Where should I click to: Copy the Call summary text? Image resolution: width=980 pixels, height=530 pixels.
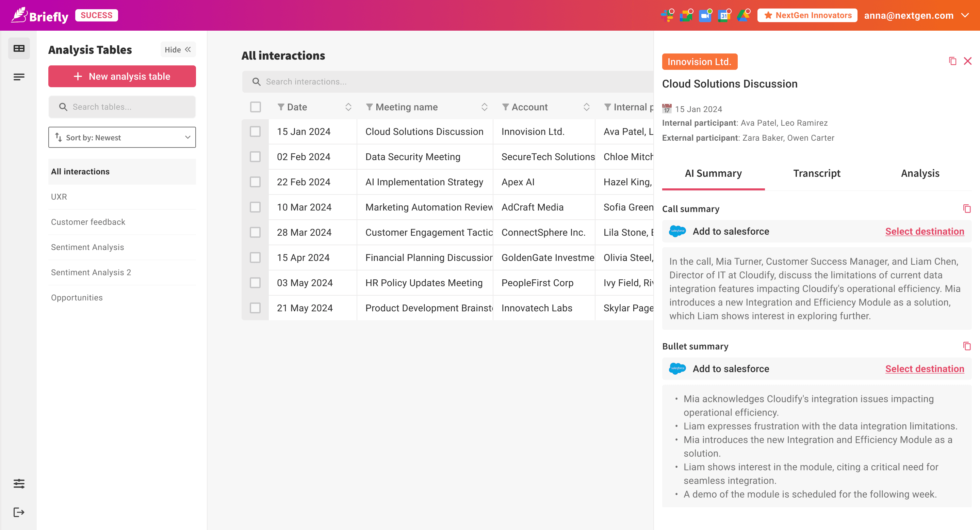[x=967, y=209]
